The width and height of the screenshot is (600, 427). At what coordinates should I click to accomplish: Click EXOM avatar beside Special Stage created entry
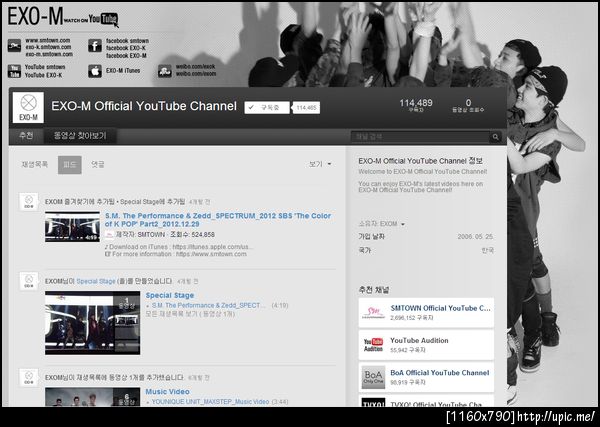(29, 281)
